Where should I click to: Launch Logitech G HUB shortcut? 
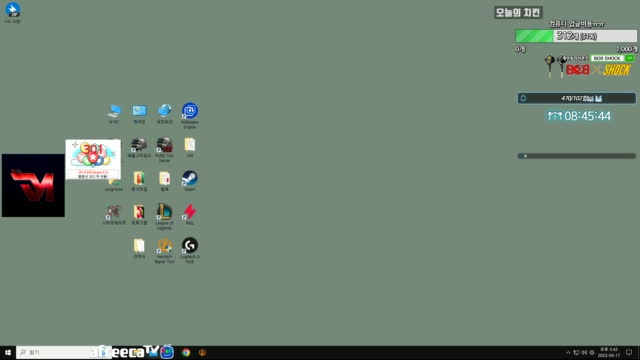pos(190,250)
